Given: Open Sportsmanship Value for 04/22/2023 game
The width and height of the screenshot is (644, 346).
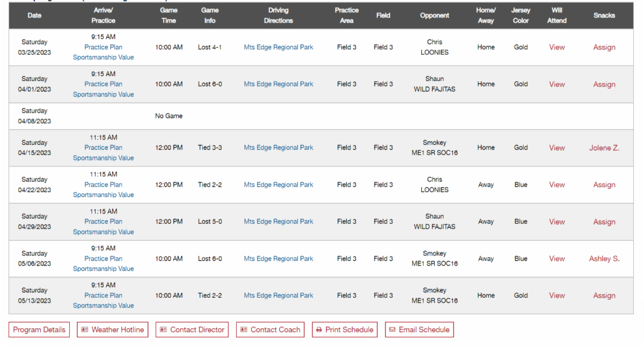Looking at the screenshot, I should 104,195.
